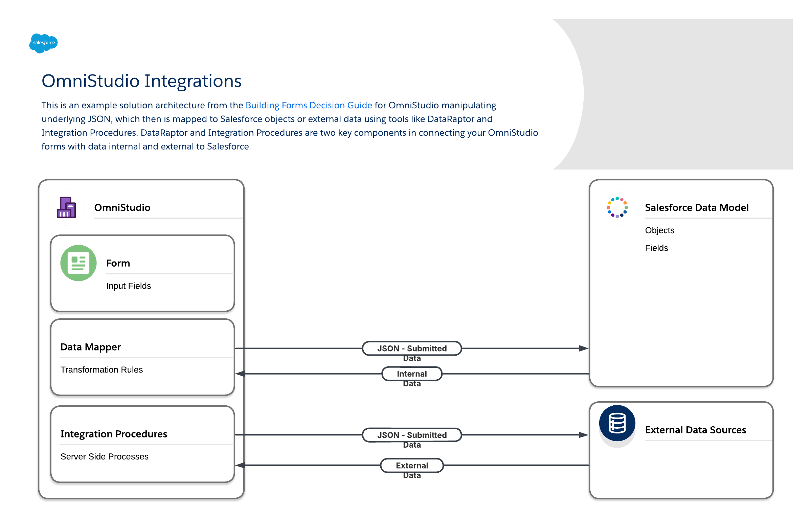
Task: Click the OmniStudio Integrations title
Action: pos(141,81)
